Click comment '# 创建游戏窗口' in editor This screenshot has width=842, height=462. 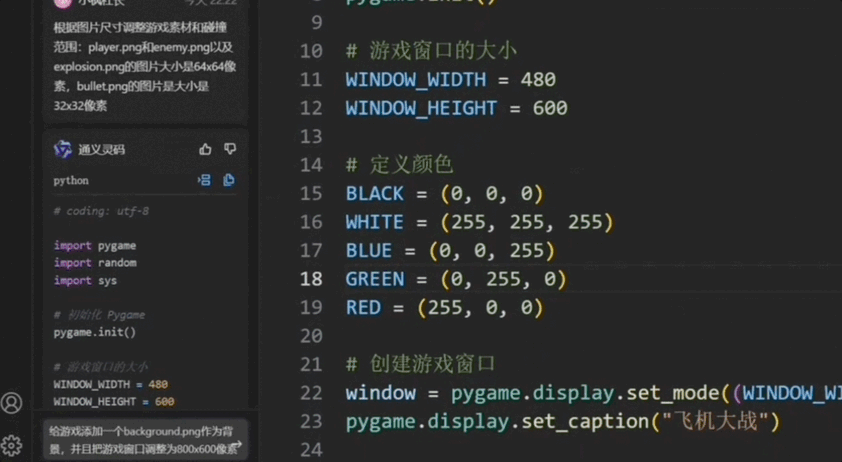click(420, 364)
